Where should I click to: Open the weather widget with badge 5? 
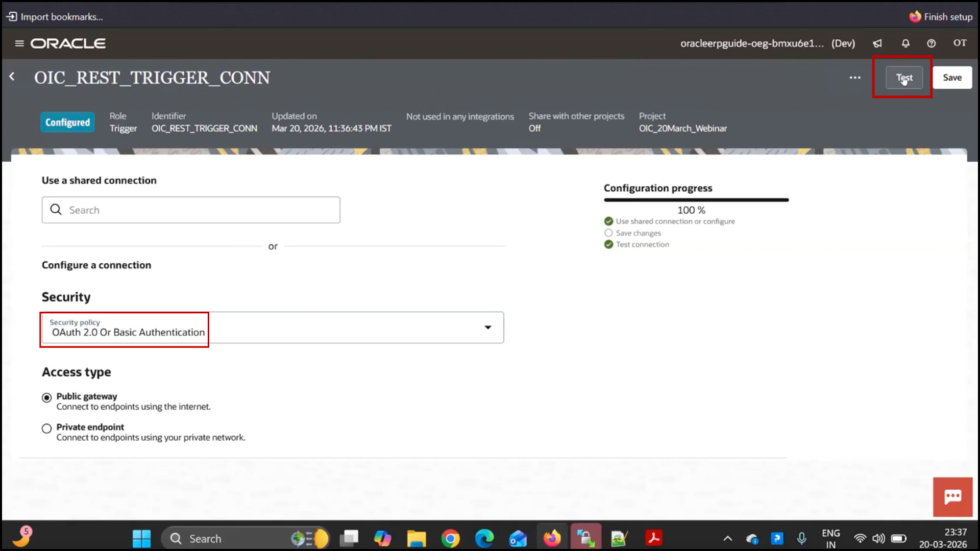(21, 537)
